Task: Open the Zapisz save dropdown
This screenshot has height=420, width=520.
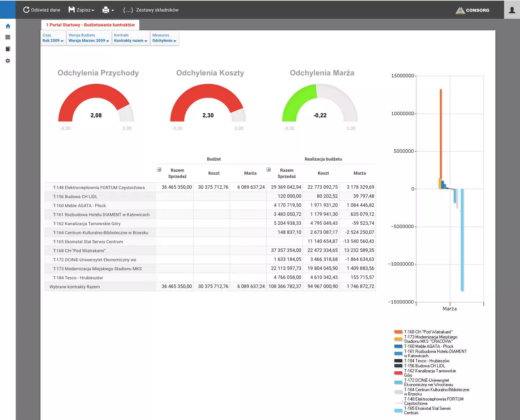Action: [81, 10]
